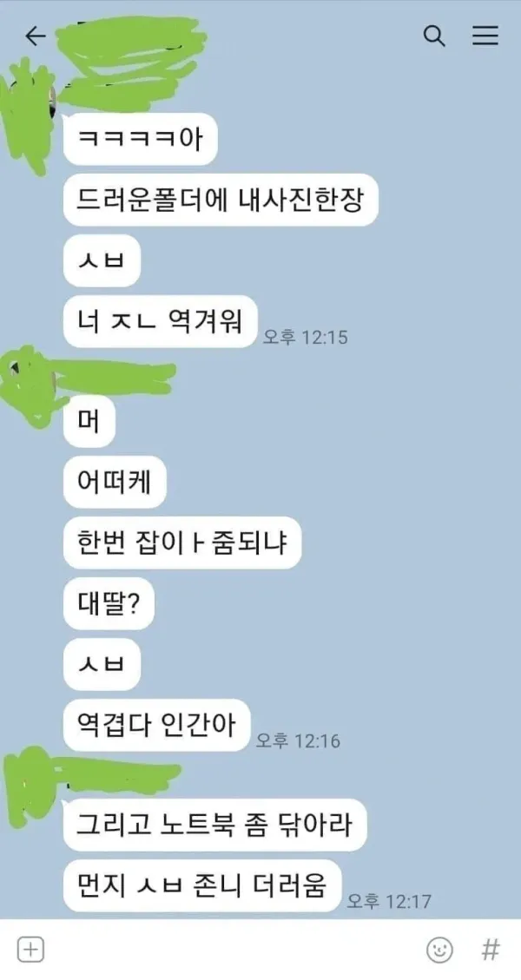Open chat search with magnifier icon
This screenshot has height=980, width=521.
[x=434, y=36]
